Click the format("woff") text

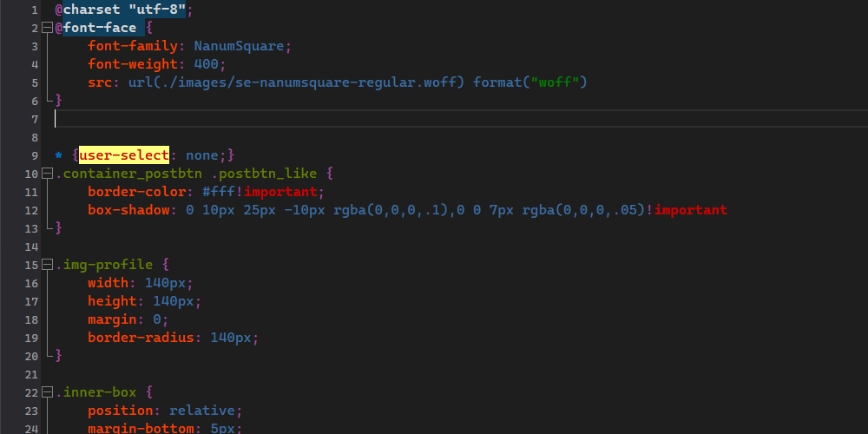coord(529,82)
